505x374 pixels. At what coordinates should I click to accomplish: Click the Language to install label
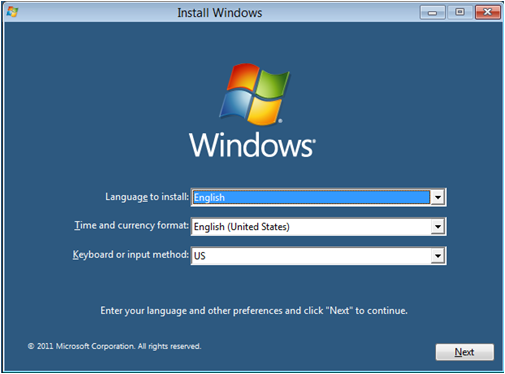tap(147, 197)
